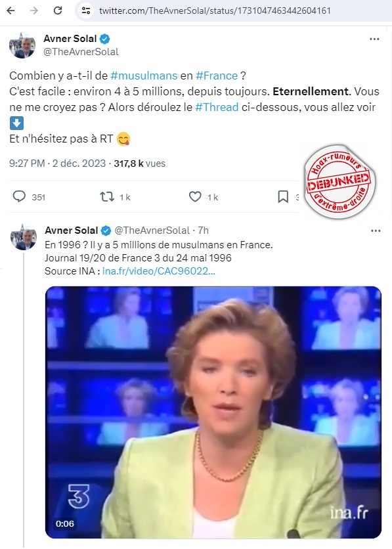Click the #musulmans hashtag

point(144,76)
